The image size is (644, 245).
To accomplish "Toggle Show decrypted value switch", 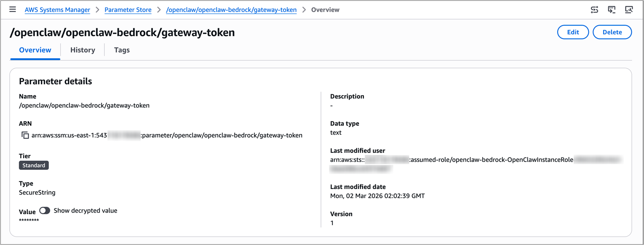I will (x=45, y=210).
